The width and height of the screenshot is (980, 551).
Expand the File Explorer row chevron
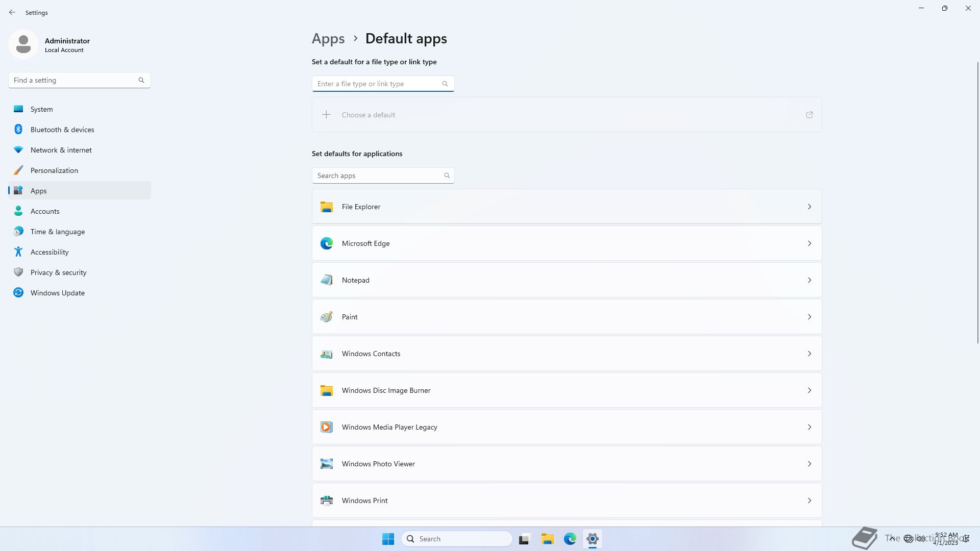[810, 207]
